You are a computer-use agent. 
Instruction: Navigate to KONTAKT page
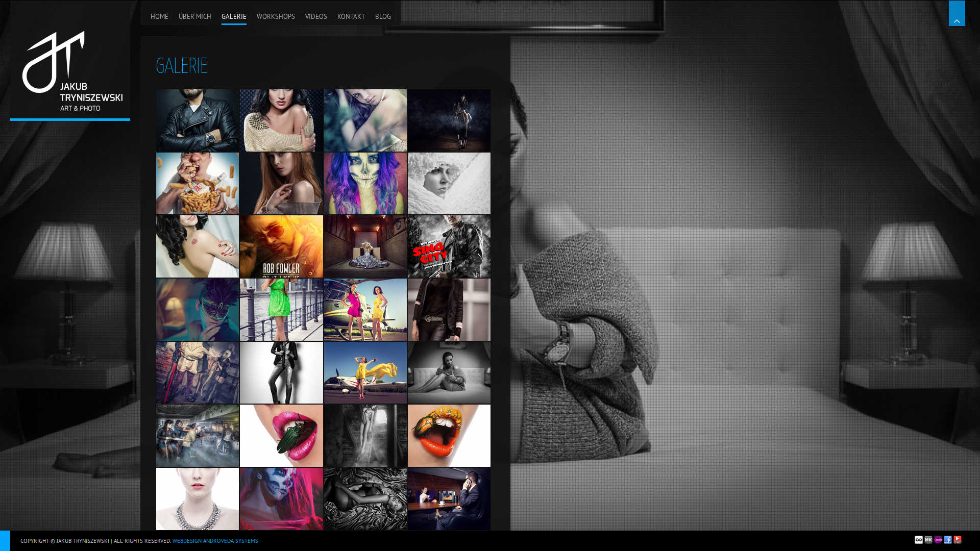[x=351, y=16]
